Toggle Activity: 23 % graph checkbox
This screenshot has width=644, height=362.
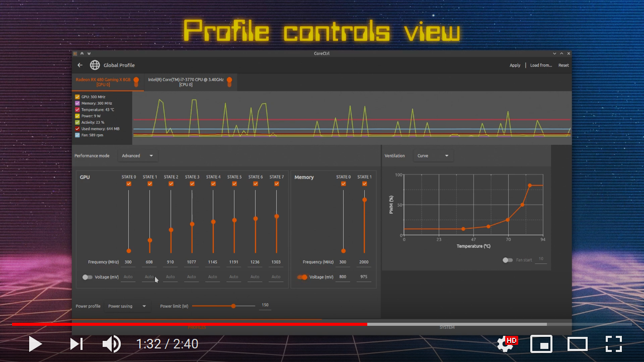pos(77,122)
